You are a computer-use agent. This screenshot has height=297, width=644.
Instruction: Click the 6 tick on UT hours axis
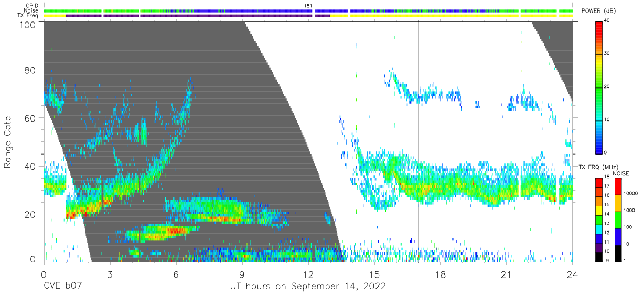pyautogui.click(x=176, y=274)
